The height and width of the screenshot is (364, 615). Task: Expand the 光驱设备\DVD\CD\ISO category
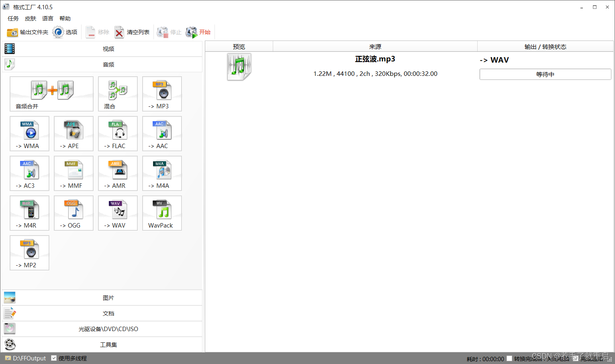[102, 329]
